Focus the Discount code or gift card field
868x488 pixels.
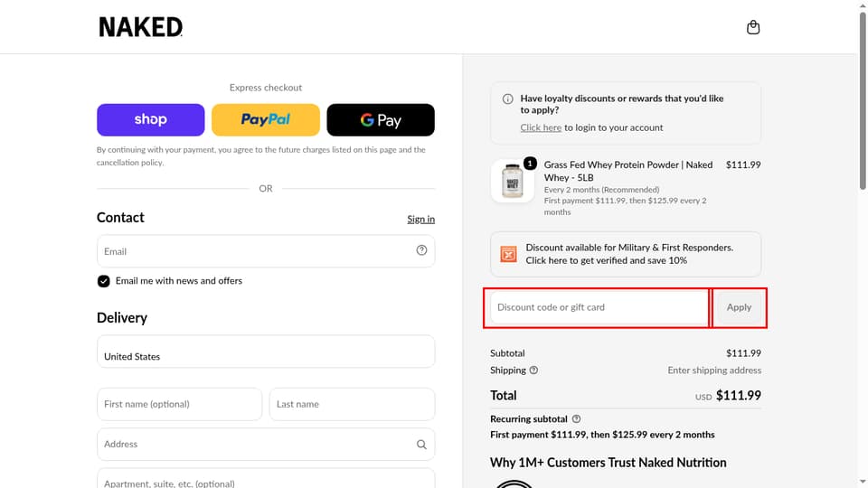(599, 307)
